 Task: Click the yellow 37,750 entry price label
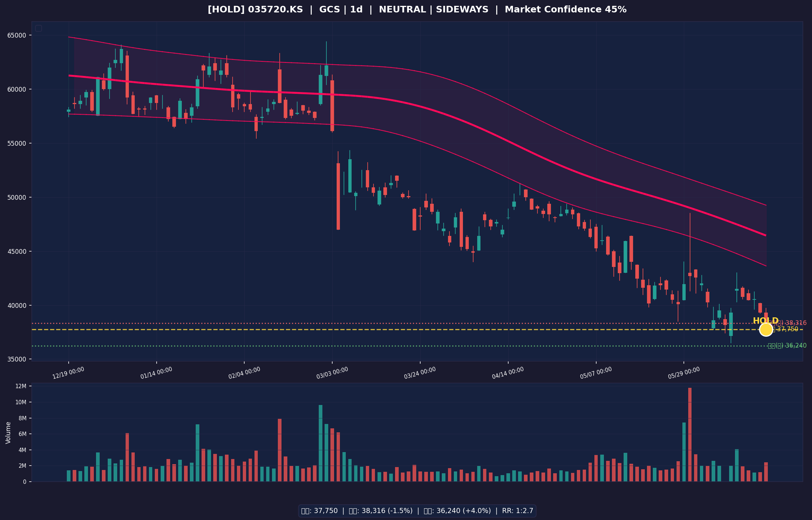click(x=785, y=329)
